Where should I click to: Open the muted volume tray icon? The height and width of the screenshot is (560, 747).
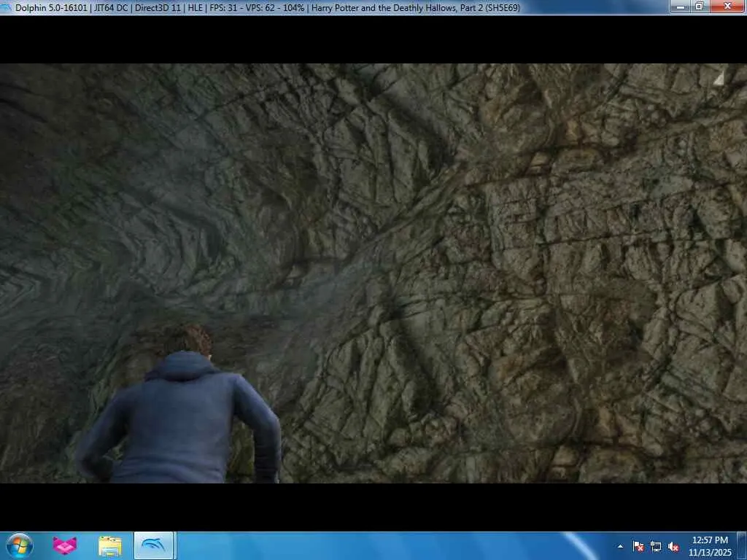pos(673,547)
